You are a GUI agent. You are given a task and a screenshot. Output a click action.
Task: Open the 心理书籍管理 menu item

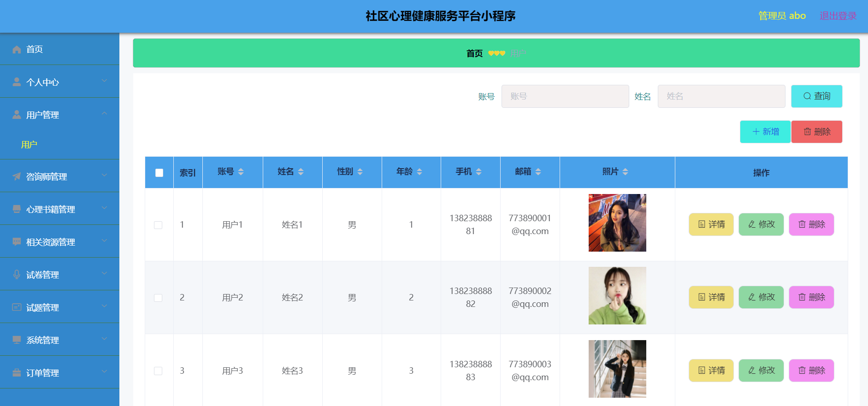(51, 209)
